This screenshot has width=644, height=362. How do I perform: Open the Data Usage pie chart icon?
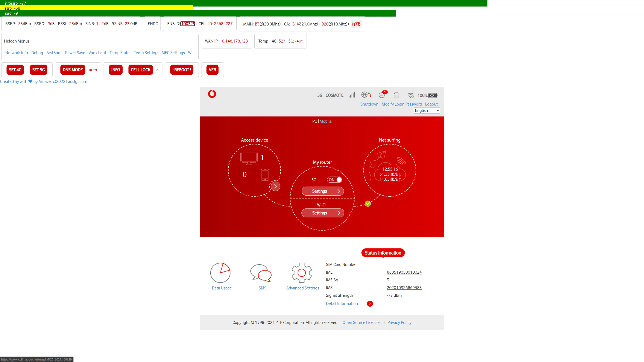click(220, 273)
